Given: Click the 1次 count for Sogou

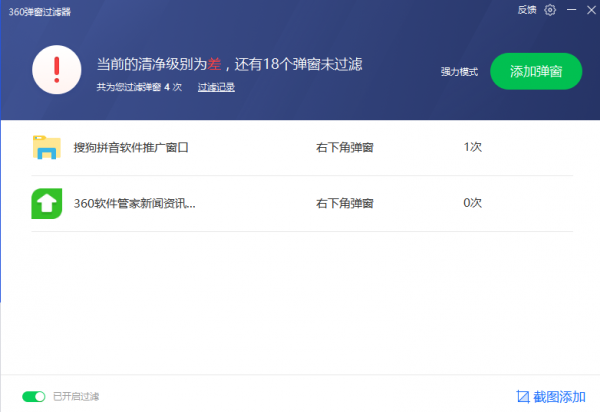Looking at the screenshot, I should [x=473, y=147].
